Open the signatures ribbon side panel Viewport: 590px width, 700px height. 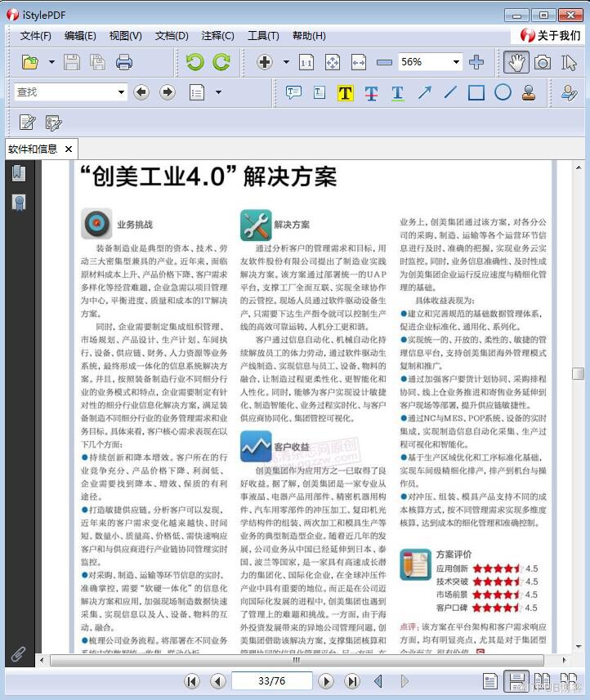19,203
